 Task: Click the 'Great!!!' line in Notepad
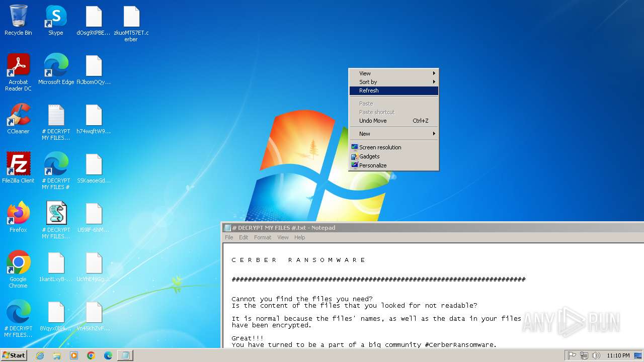248,338
